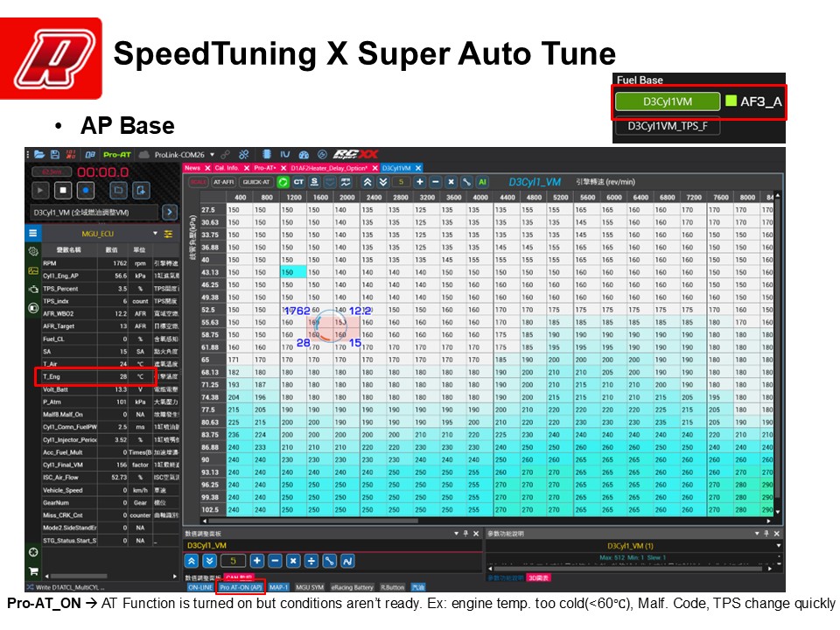
Task: Click the Pro AT-ON (AP) status button
Action: 241,587
